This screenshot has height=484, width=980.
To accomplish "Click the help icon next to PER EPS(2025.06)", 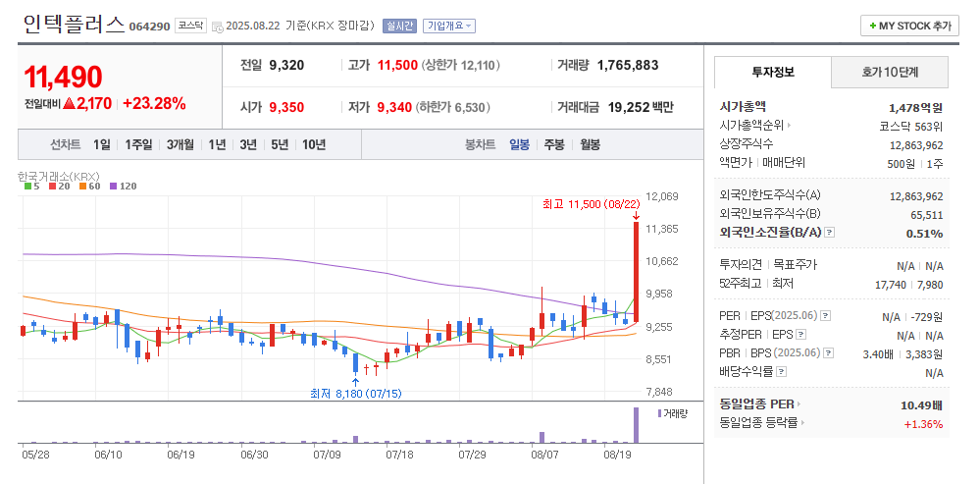I will [826, 316].
